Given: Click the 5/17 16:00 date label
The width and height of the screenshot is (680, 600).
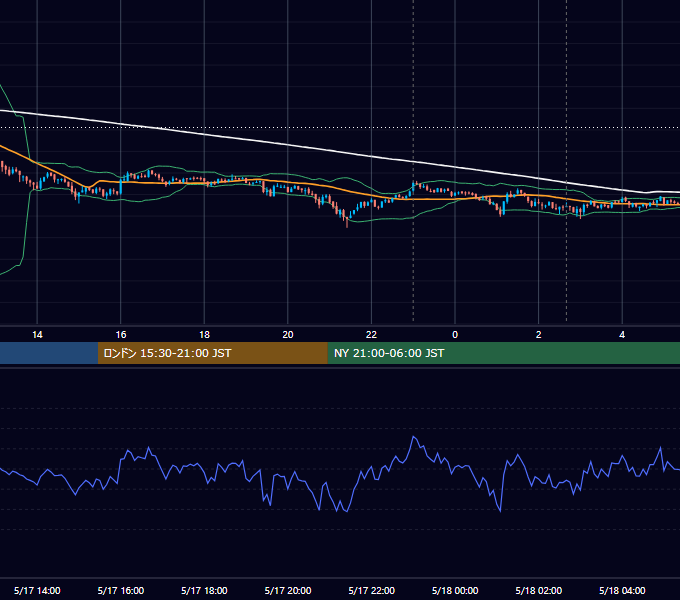Looking at the screenshot, I should [121, 590].
